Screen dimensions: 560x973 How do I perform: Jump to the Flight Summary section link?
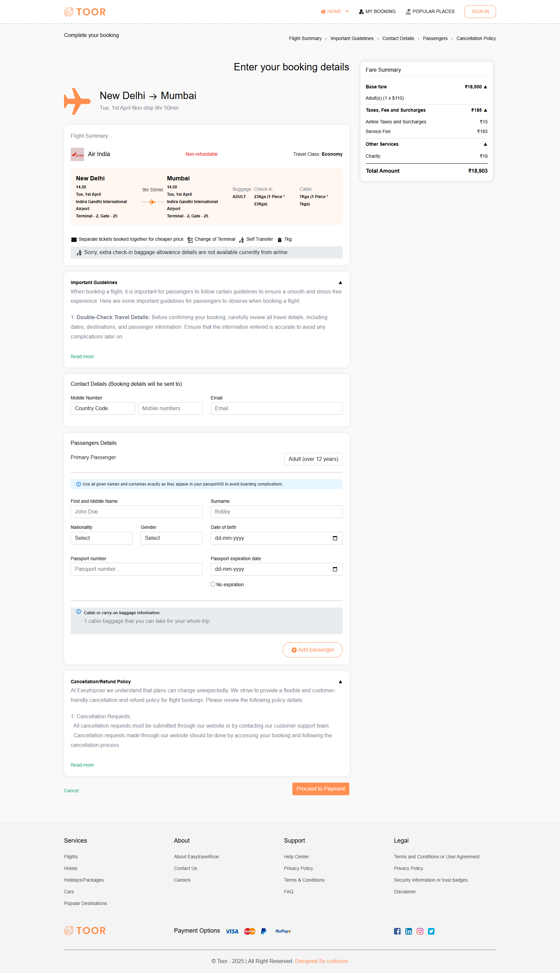[305, 38]
